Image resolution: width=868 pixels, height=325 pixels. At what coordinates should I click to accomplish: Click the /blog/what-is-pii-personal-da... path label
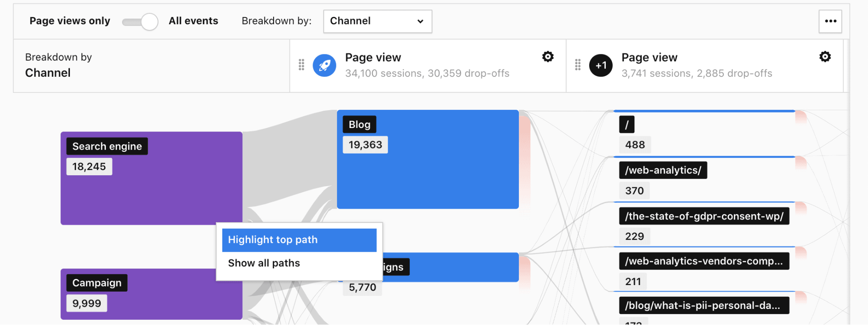(x=703, y=305)
